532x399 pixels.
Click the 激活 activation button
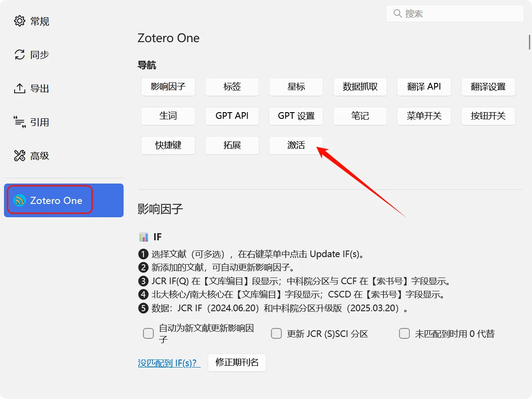296,145
